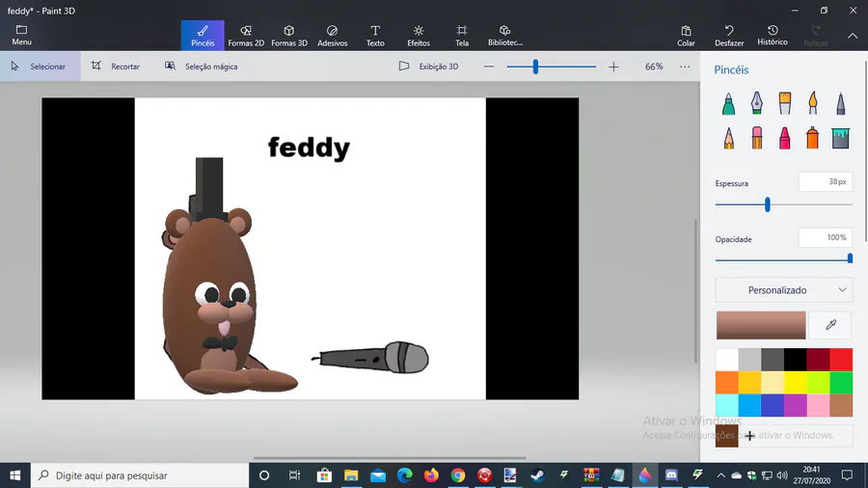This screenshot has width=868, height=488.
Task: Open the Windows Start menu
Action: point(14,475)
